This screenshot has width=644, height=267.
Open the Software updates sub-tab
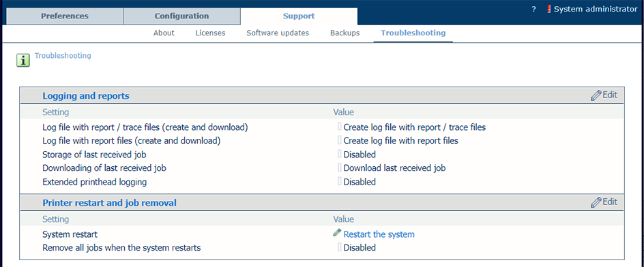pos(278,33)
